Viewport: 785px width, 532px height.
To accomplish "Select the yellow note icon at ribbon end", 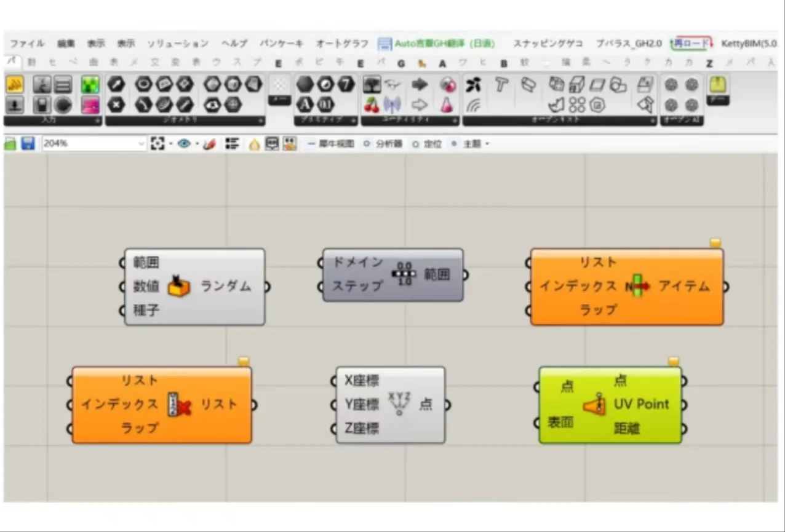I will point(717,84).
